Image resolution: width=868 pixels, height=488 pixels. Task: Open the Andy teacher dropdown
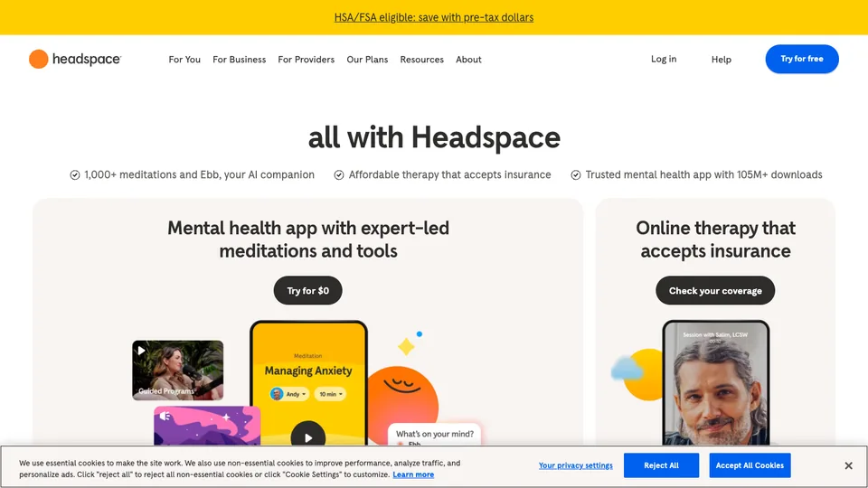point(288,394)
